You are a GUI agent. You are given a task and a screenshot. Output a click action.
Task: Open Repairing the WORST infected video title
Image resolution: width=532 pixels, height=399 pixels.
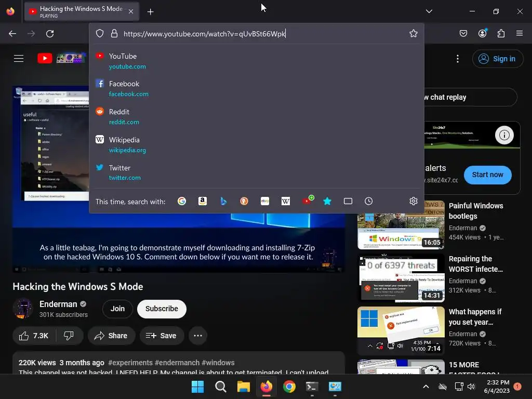pyautogui.click(x=476, y=264)
